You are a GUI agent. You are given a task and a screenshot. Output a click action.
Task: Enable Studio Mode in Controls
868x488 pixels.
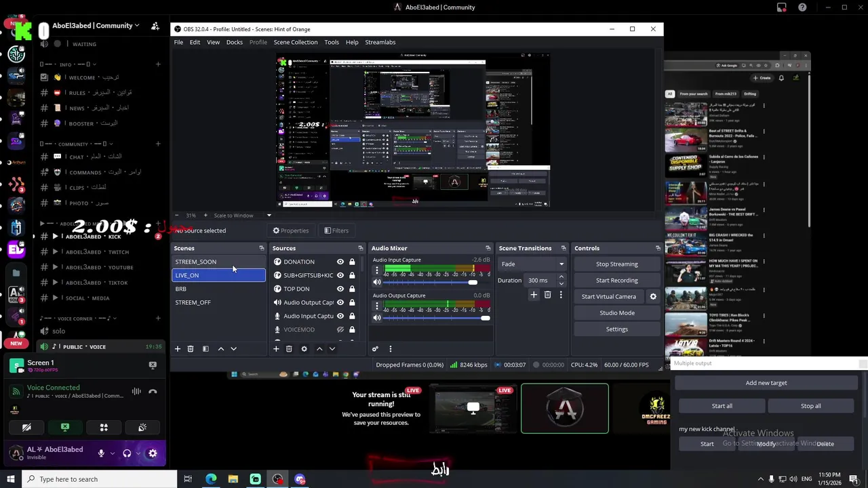point(617,312)
